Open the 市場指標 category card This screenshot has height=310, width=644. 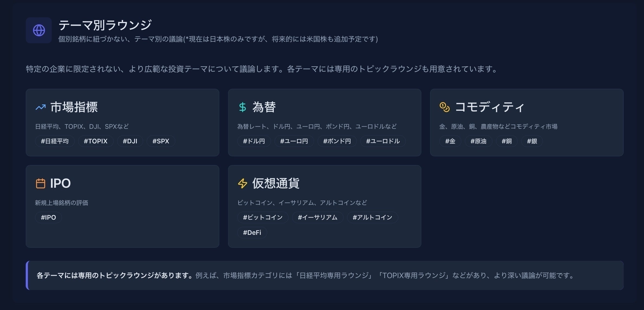[x=122, y=122]
